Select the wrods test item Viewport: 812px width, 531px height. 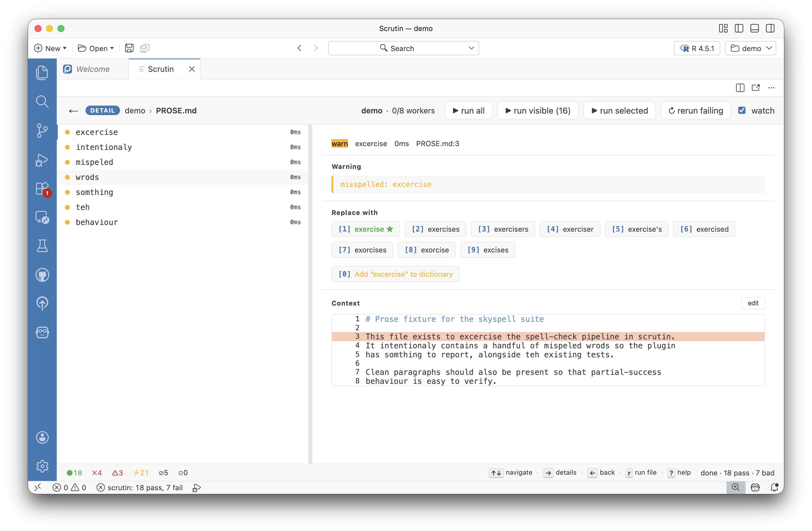coord(87,177)
